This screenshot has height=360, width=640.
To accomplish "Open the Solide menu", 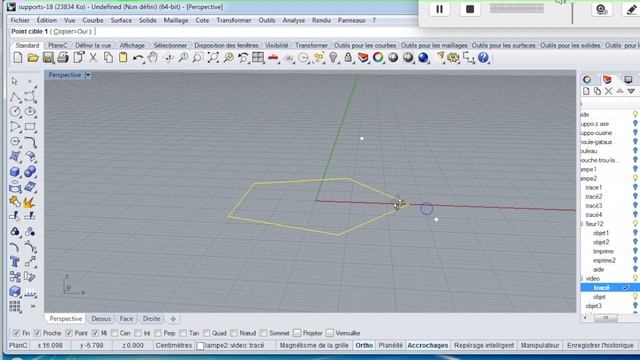I will (x=147, y=20).
